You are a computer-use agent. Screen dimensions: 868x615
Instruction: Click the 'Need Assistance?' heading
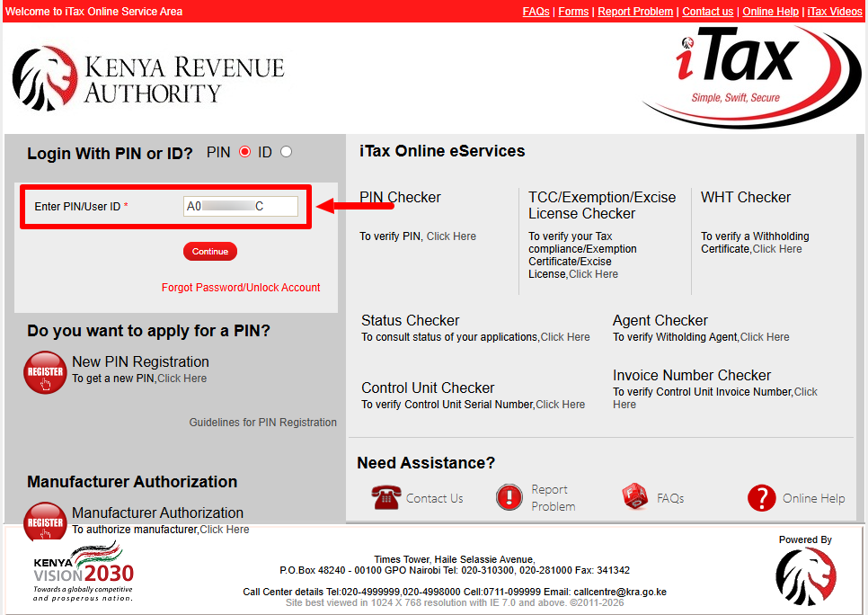point(426,463)
